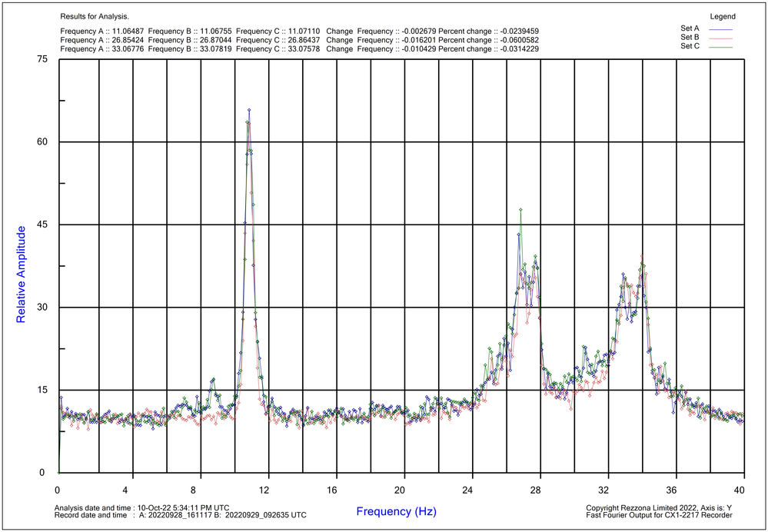Viewport: 768px width, 532px height.
Task: Click the Percent change value -0.0239459
Action: pos(520,31)
